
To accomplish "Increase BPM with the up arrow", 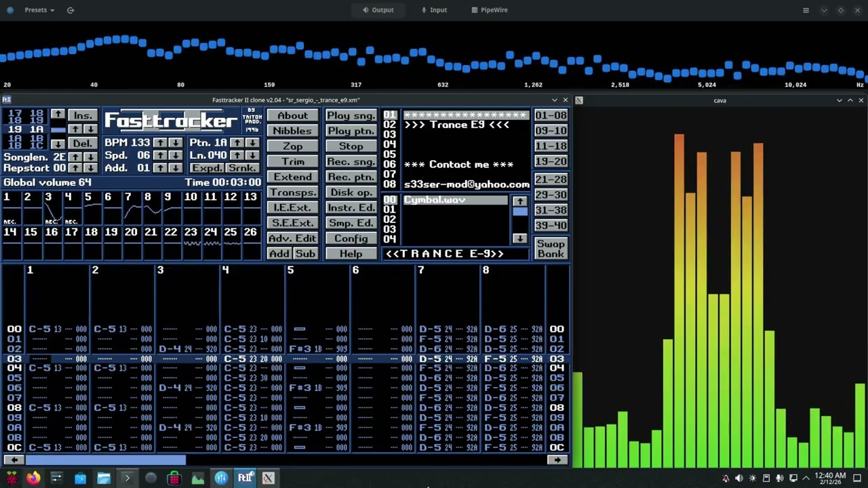I will coord(159,143).
